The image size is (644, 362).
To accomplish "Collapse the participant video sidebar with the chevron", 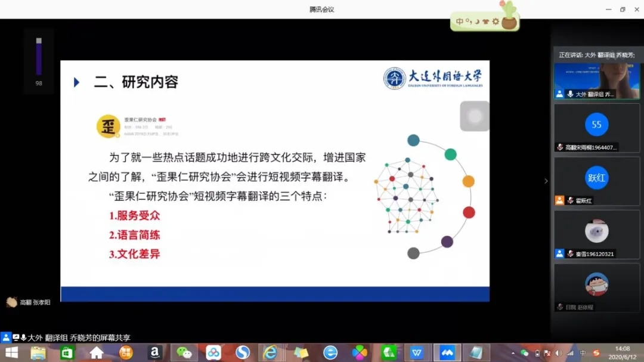I will point(546,181).
